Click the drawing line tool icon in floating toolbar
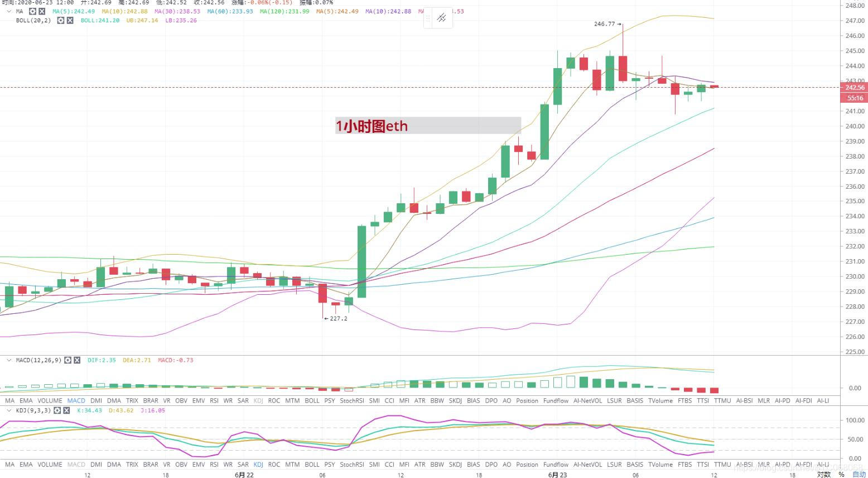The image size is (868, 478). point(441,18)
